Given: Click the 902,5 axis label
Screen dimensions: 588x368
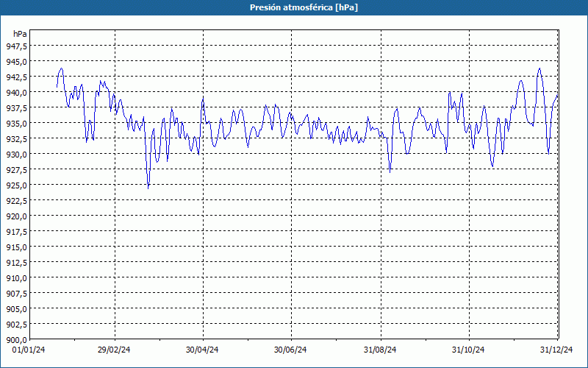Looking at the screenshot, I should coord(16,324).
